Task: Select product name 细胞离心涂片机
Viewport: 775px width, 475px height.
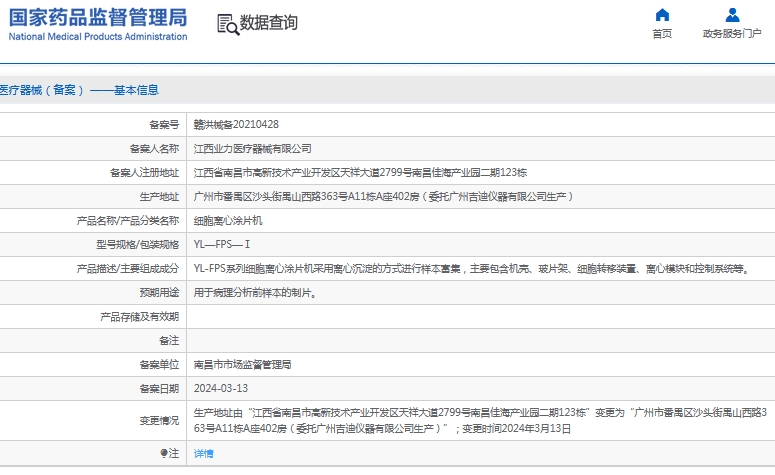Action: (x=228, y=220)
